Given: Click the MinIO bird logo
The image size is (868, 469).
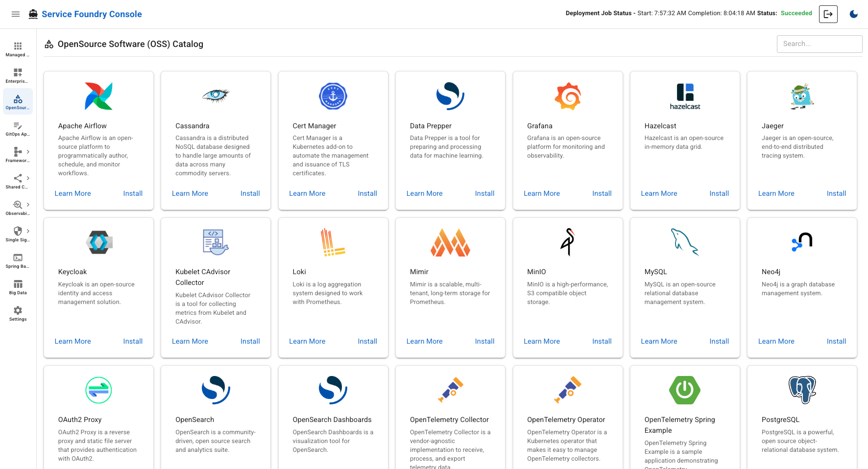Looking at the screenshot, I should (x=567, y=242).
